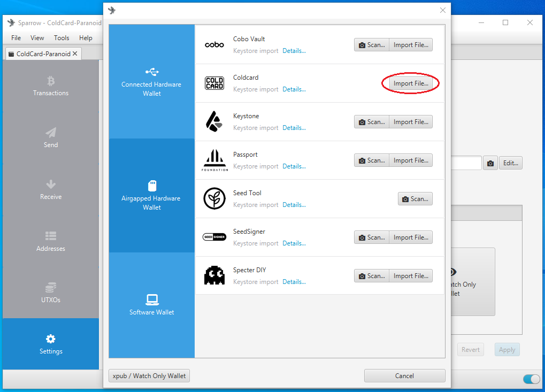Click the Specter DIY ghost icon
The width and height of the screenshot is (545, 392).
coord(214,275)
